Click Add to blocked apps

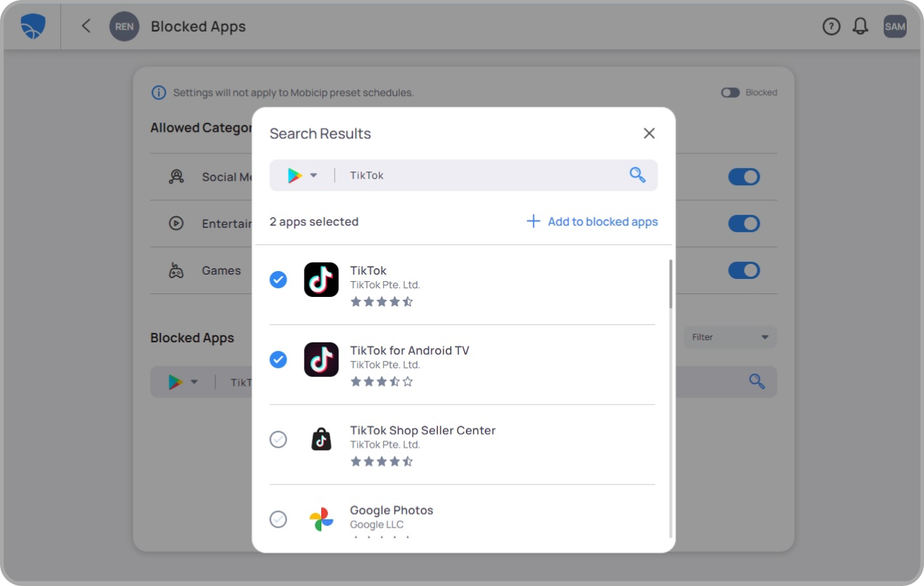603,222
